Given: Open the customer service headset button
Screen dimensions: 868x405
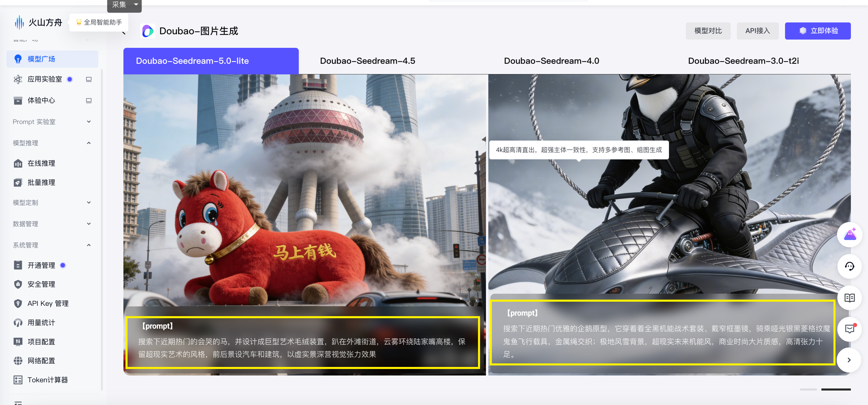Looking at the screenshot, I should coord(849,267).
